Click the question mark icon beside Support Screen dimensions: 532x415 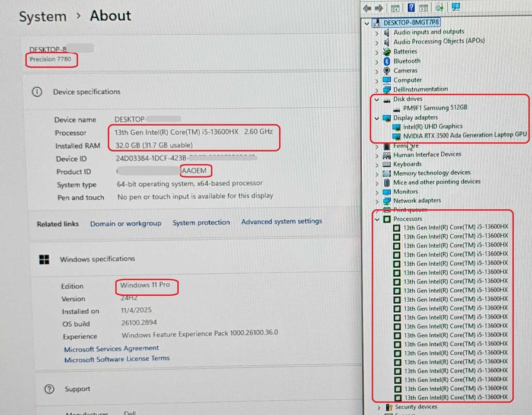49,388
